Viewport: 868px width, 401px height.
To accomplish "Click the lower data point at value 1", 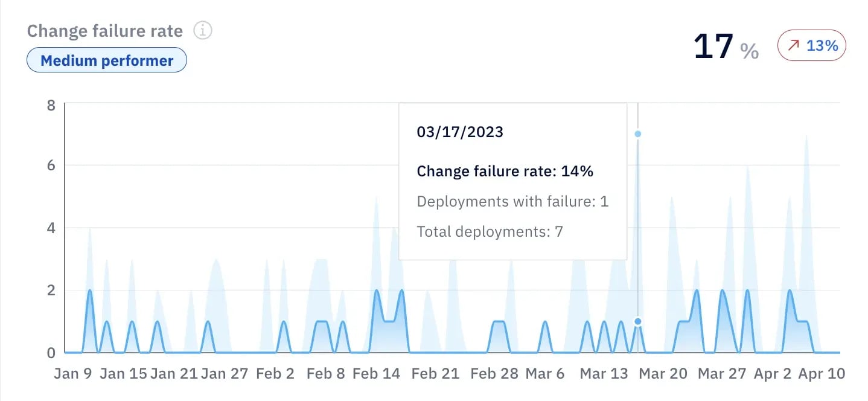I will click(637, 321).
